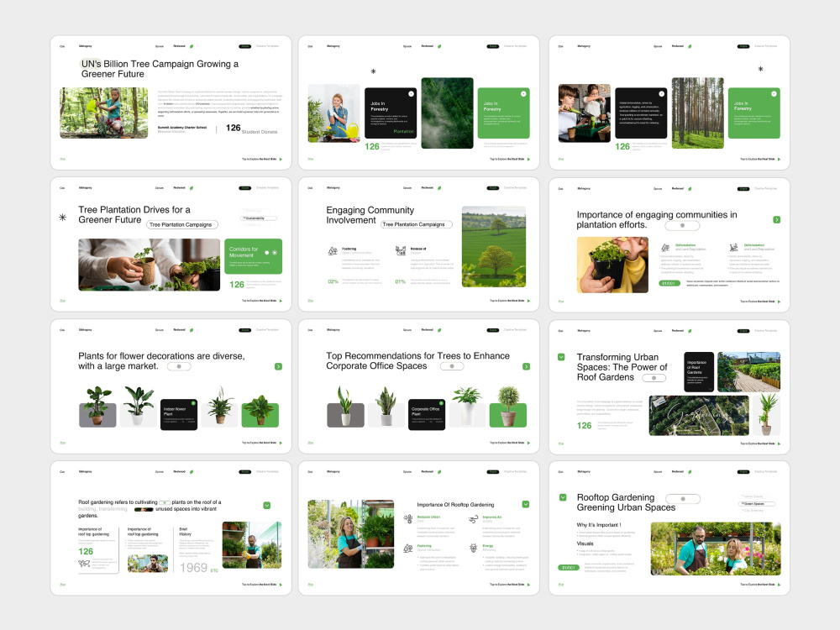840x630 pixels.
Task: Click the green right-arrow square on the Top Recommendations for Trees slide
Action: 526,366
